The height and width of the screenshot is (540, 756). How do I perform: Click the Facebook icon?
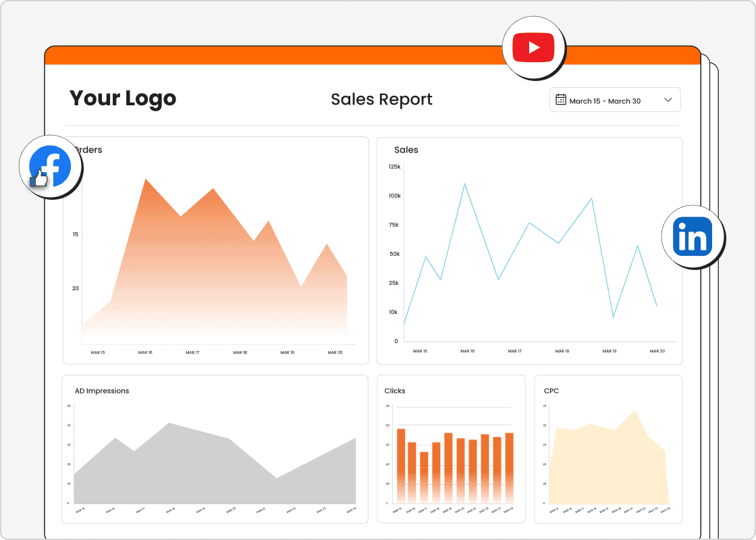pos(51,166)
